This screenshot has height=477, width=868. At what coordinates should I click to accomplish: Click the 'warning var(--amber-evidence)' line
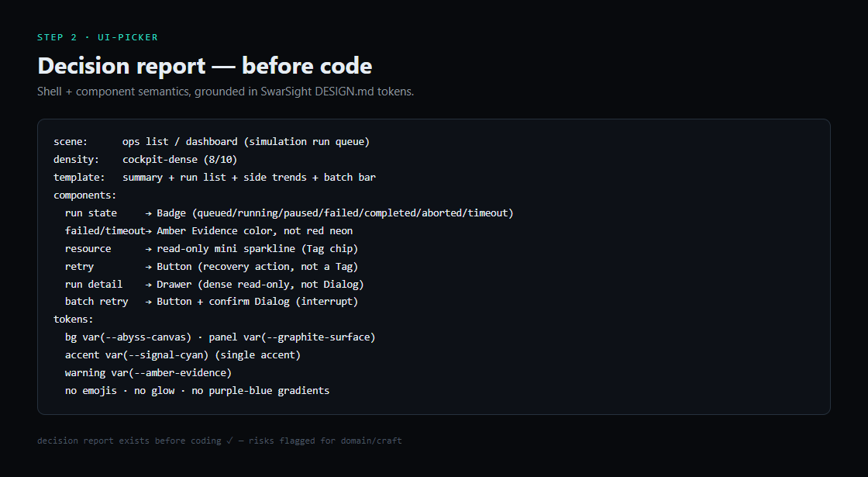pyautogui.click(x=148, y=373)
